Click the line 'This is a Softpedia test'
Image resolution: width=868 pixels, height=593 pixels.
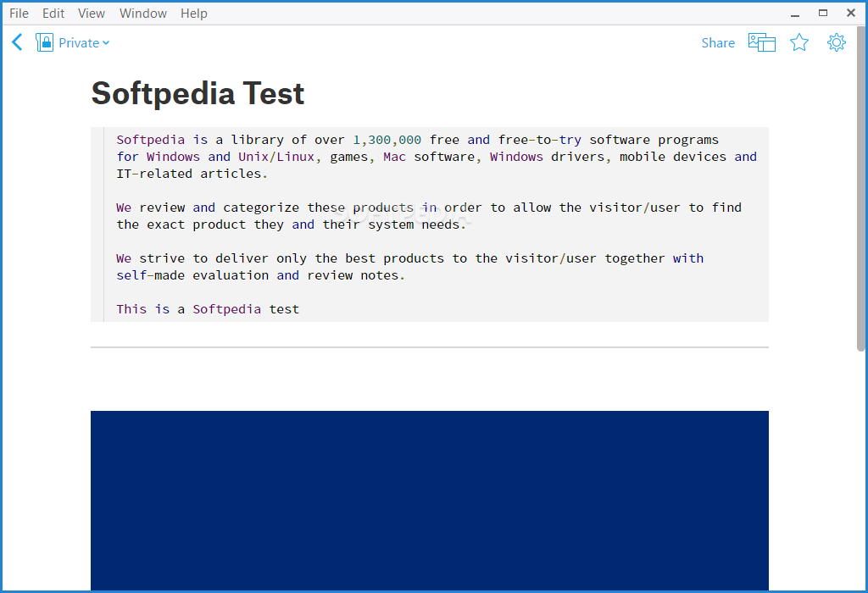208,309
